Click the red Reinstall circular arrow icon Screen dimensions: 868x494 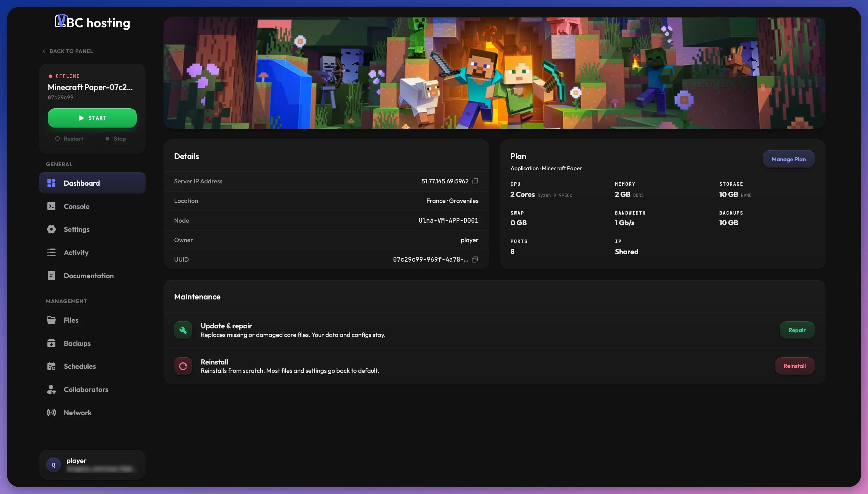[183, 366]
